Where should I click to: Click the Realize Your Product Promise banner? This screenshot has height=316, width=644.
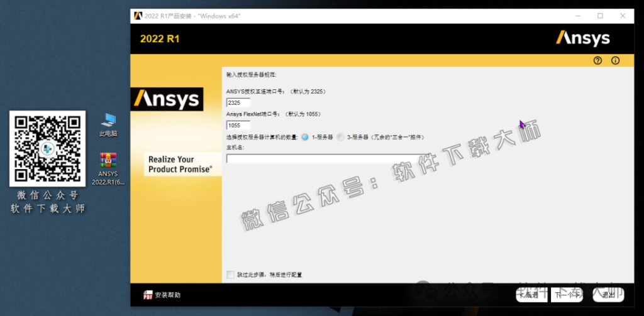pyautogui.click(x=182, y=164)
